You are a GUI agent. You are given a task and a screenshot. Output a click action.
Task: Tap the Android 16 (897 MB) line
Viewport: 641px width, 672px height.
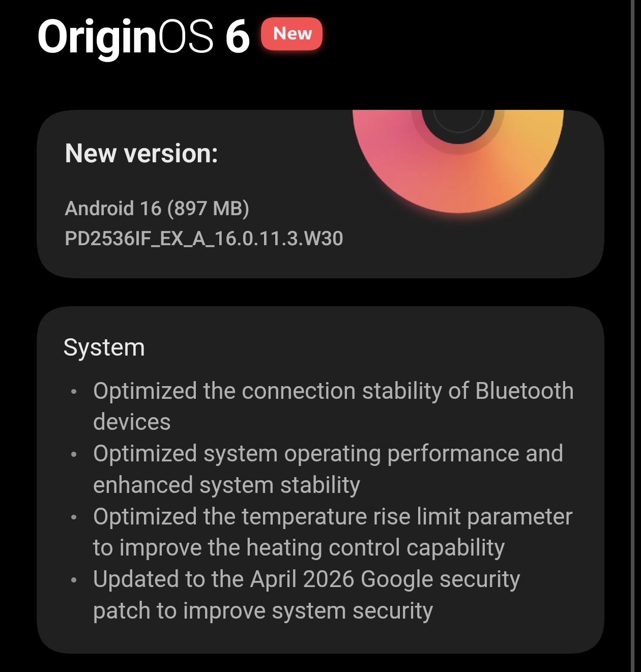pyautogui.click(x=157, y=208)
